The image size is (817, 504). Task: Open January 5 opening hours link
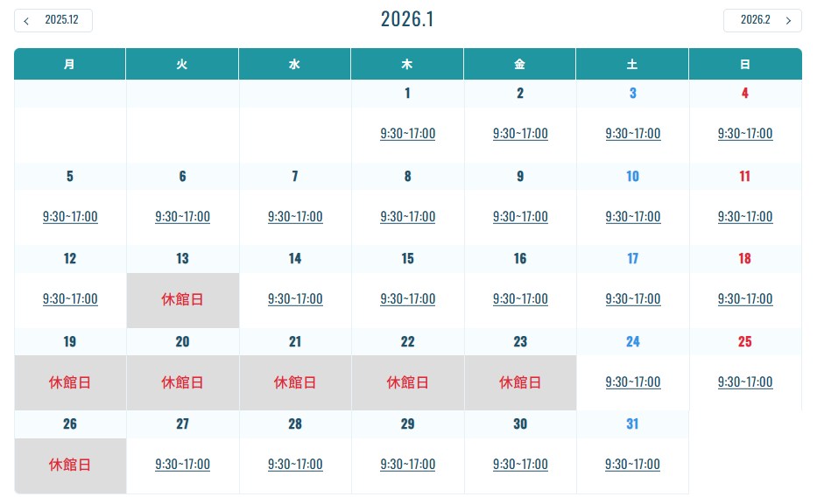(x=70, y=217)
